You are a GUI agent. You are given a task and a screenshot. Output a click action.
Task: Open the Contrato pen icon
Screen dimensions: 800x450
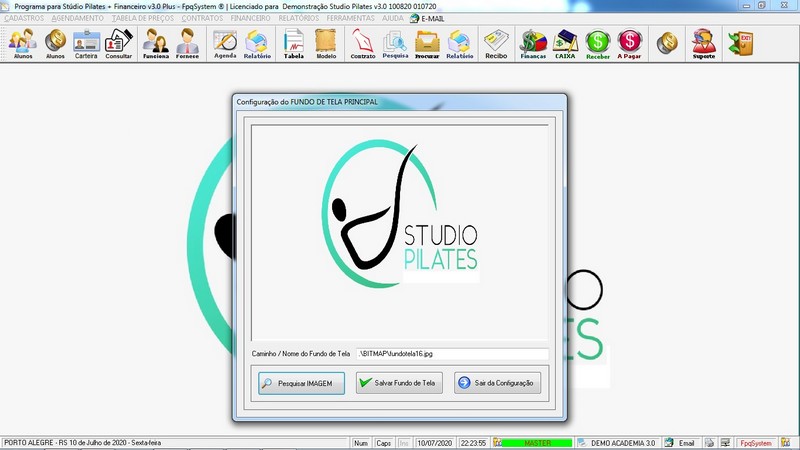pos(363,44)
